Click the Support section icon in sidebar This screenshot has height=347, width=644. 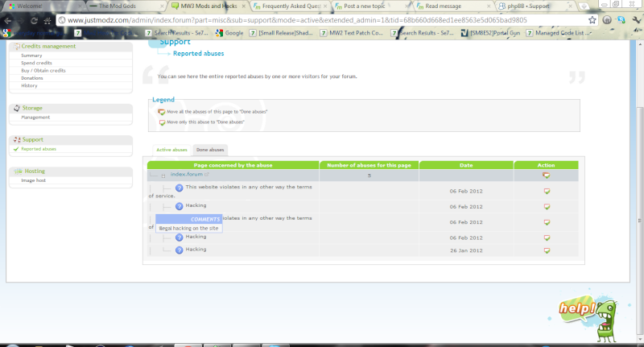click(x=17, y=139)
